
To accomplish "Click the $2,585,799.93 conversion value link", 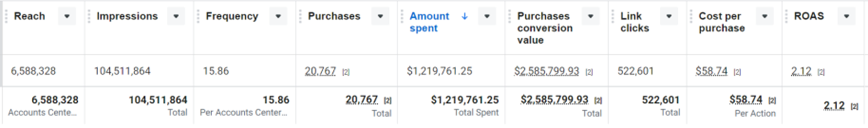I will (546, 71).
